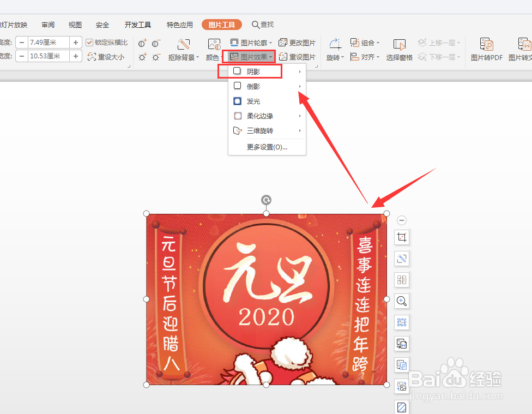The image size is (532, 414).
Task: Open the 3D Rotation (三维旋转) submenu
Action: [267, 131]
